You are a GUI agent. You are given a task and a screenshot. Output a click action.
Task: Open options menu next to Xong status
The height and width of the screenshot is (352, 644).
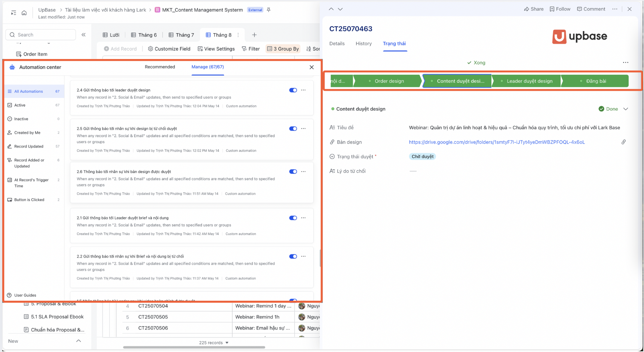[x=626, y=62]
